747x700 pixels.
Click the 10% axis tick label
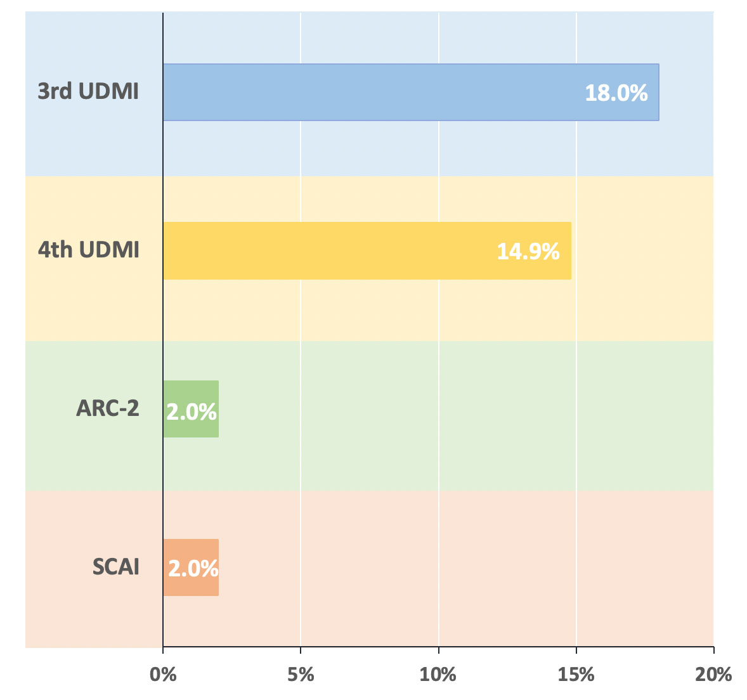pyautogui.click(x=438, y=674)
